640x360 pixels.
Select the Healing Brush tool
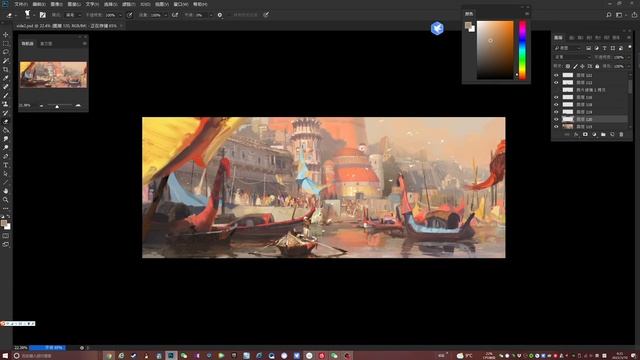(x=6, y=87)
